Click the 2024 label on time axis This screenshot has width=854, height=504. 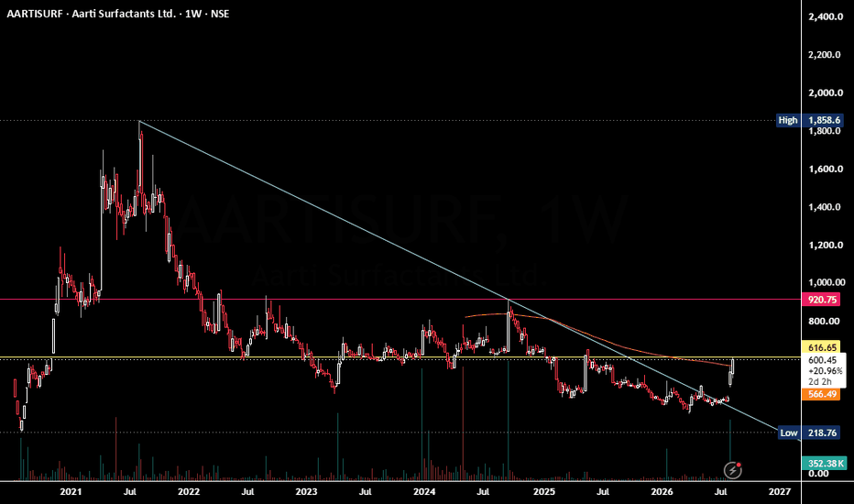424,491
